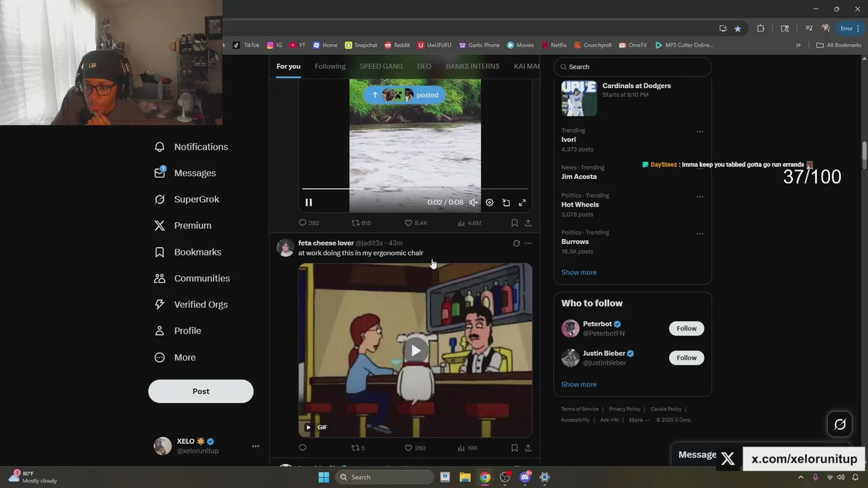Expand hidden bookmarks chevron
The height and width of the screenshot is (488, 868).
pyautogui.click(x=798, y=45)
